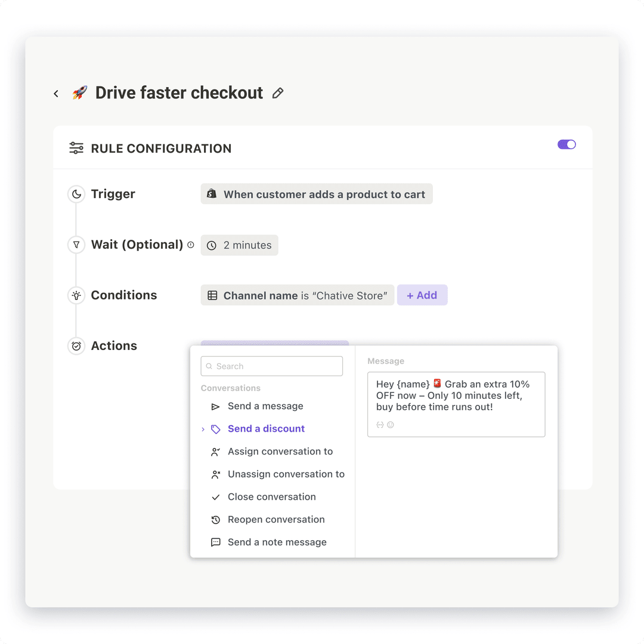Disable the rule with the purple toggle switch
Viewport: 644px width, 644px height.
pyautogui.click(x=566, y=144)
